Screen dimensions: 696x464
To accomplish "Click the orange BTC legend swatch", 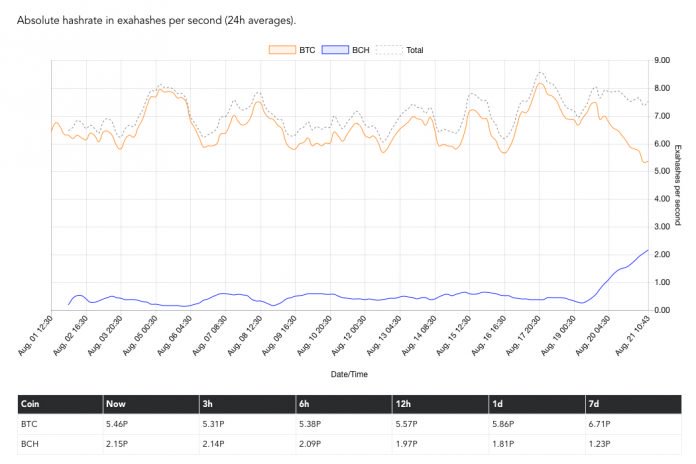I will (x=282, y=50).
